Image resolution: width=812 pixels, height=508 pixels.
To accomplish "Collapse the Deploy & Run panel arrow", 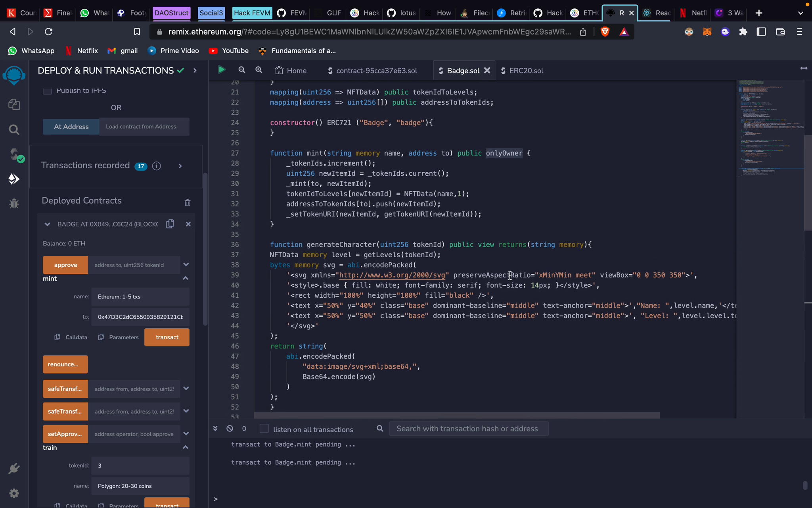I will [x=195, y=70].
